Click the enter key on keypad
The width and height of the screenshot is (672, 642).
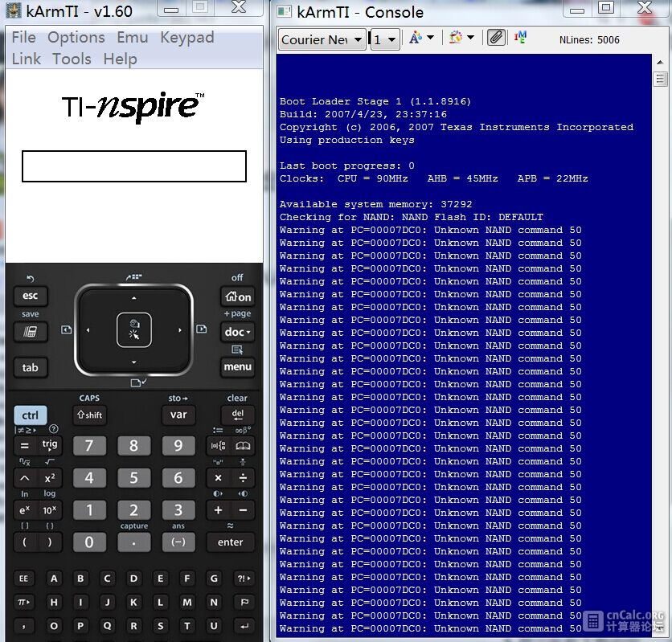(x=231, y=542)
